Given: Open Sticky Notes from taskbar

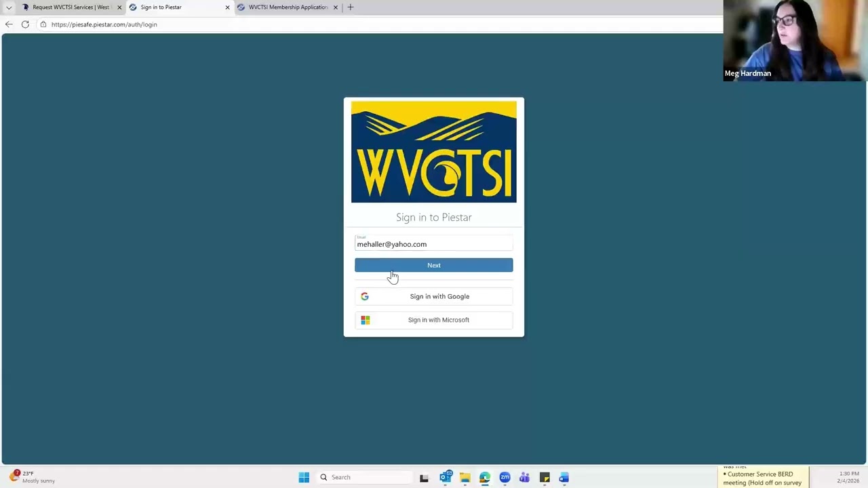Looking at the screenshot, I should [545, 477].
